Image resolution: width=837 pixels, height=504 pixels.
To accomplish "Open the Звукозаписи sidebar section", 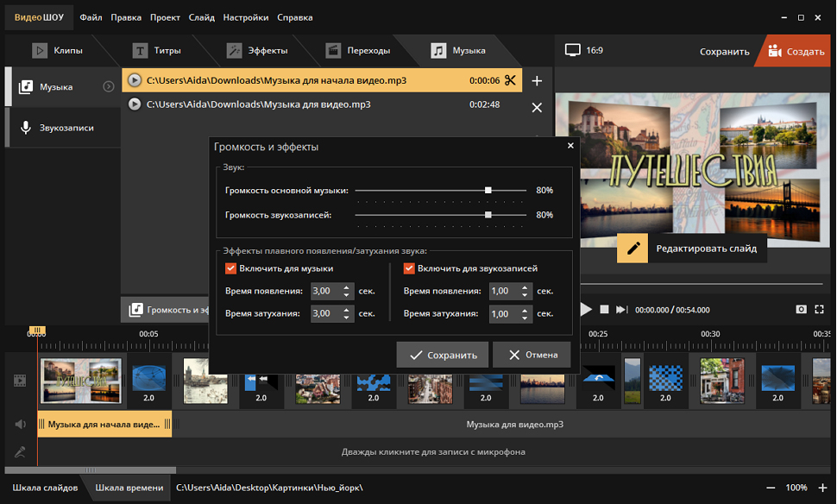I will point(63,128).
